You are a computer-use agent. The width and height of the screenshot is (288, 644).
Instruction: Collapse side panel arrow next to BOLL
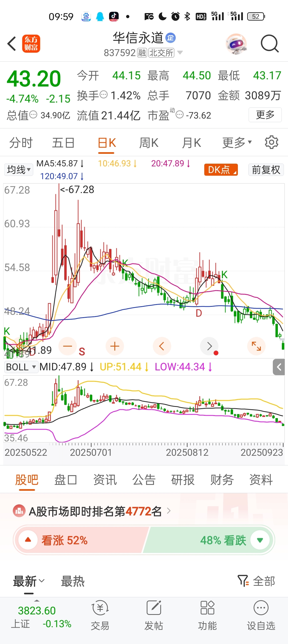279,367
